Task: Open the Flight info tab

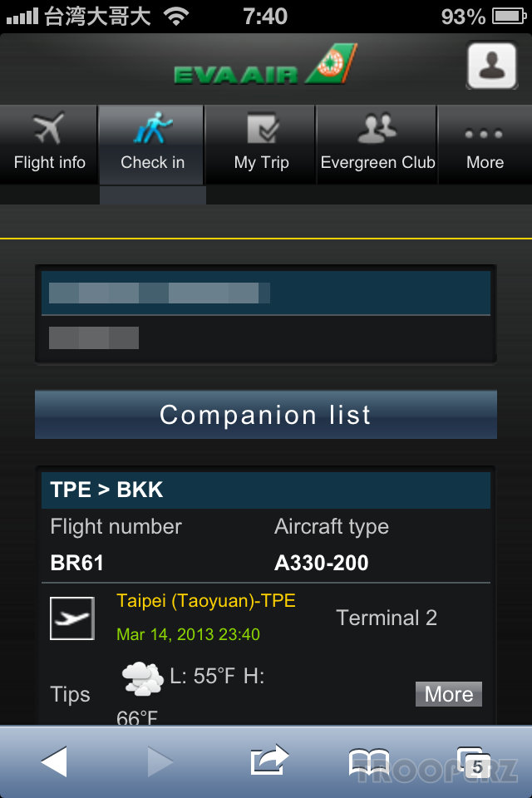Action: point(49,144)
